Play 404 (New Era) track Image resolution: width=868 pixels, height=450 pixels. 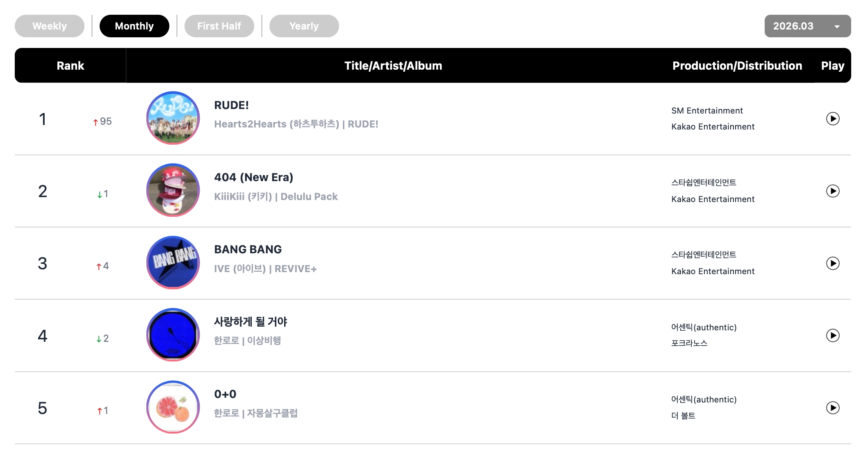(x=832, y=191)
